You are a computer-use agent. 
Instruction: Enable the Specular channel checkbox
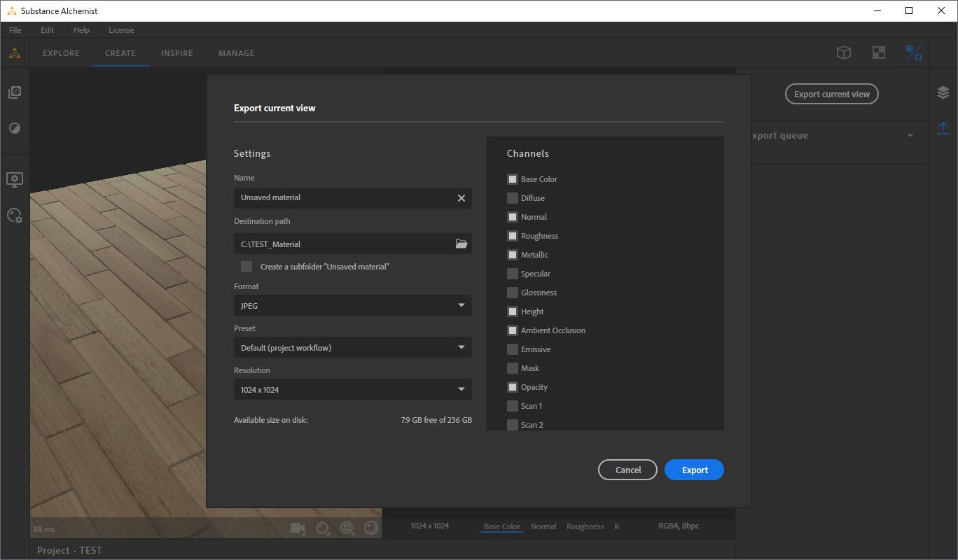click(x=513, y=274)
